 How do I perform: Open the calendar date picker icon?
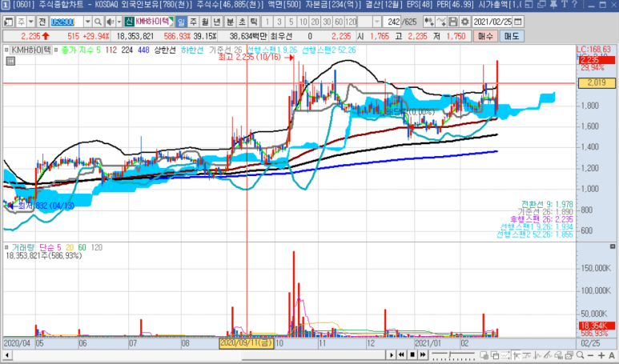tap(518, 21)
